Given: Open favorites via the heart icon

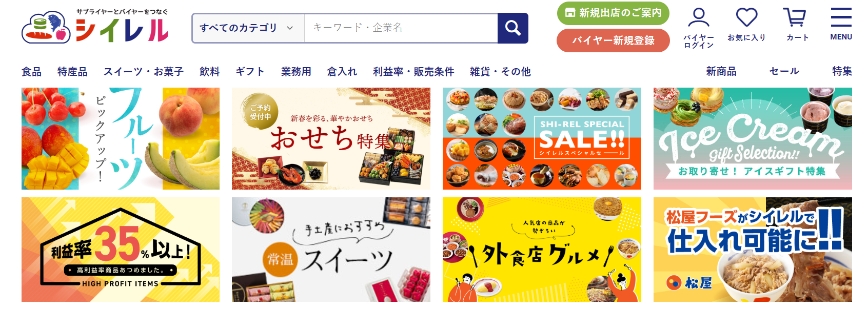Looking at the screenshot, I should (x=746, y=25).
